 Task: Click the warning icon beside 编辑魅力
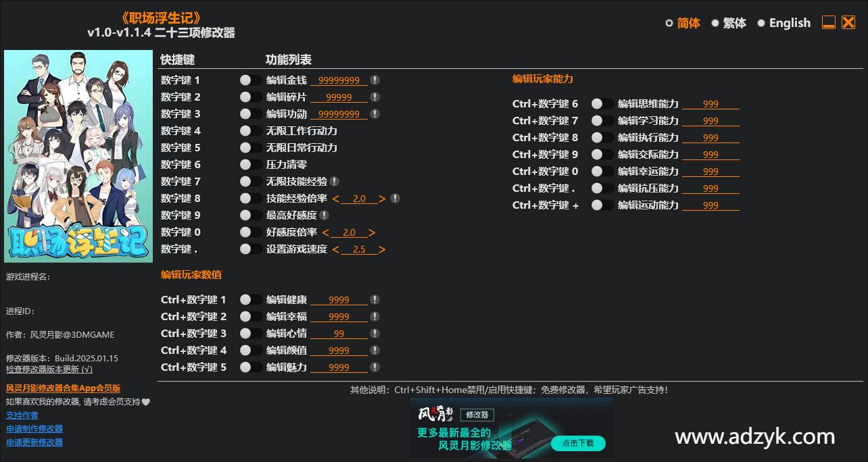374,367
